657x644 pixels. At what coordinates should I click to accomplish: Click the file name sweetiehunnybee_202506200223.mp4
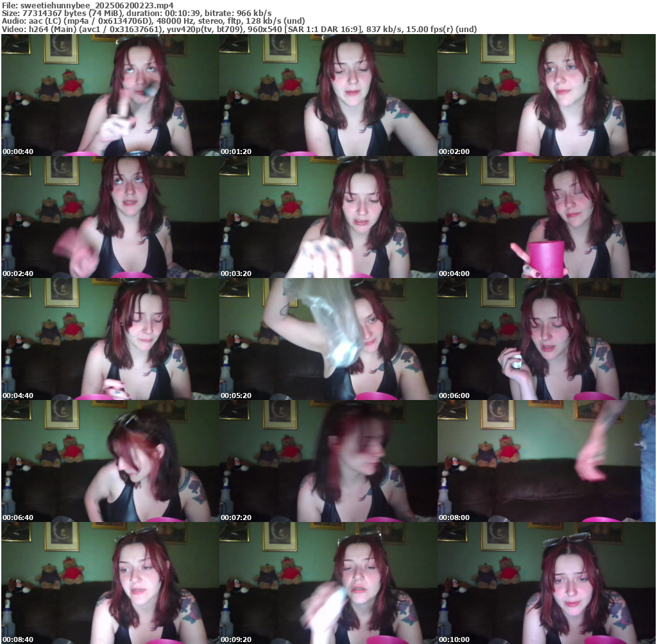97,5
